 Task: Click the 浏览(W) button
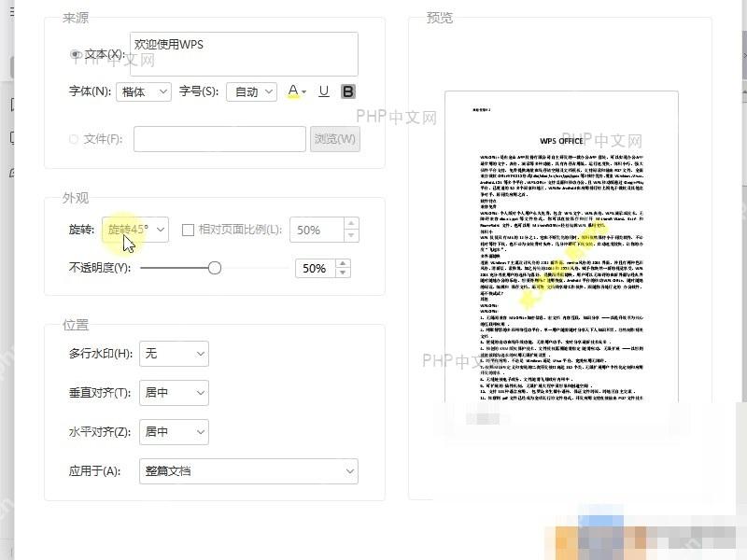335,139
